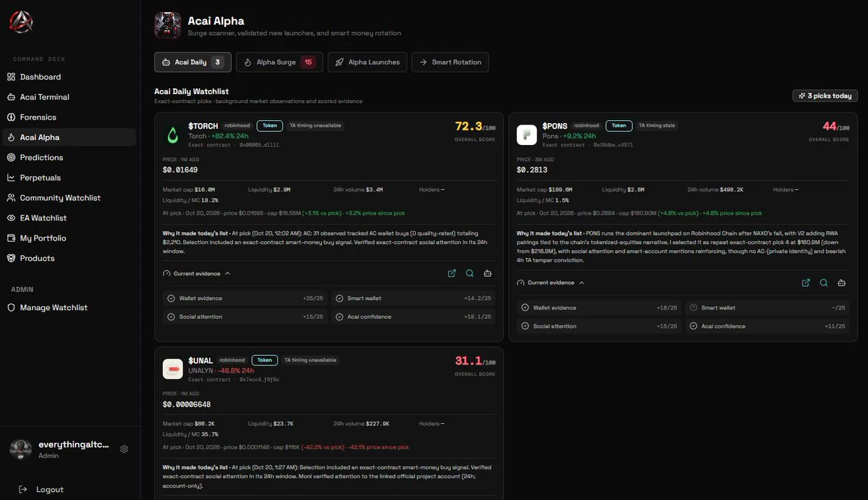Click the Token badge on the $UNAL card
868x500 pixels.
coord(265,360)
